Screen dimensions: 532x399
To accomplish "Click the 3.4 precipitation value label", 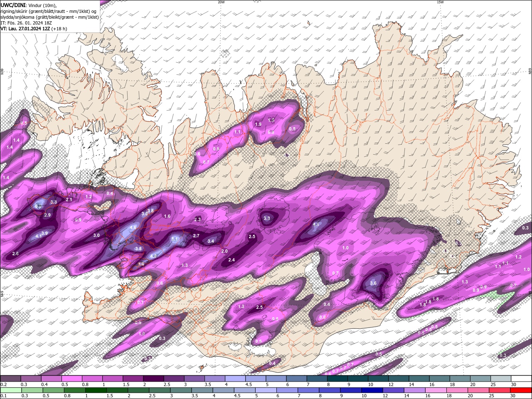I will click(x=211, y=241).
